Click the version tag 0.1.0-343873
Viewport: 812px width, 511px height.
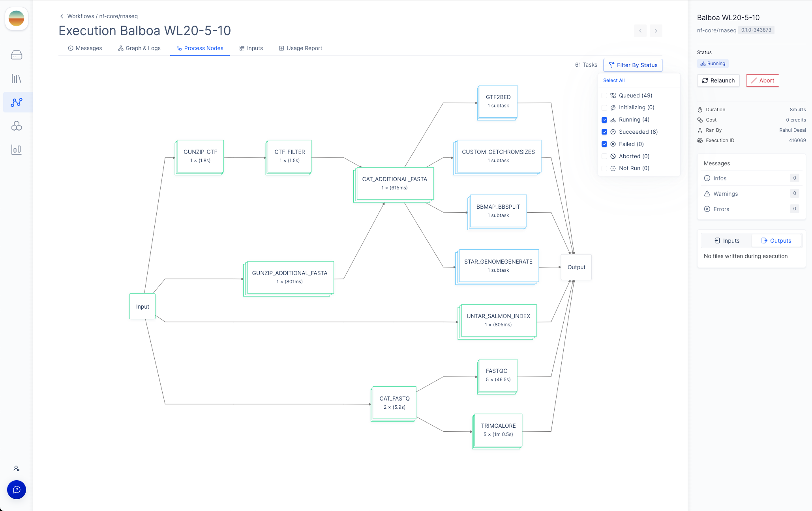tap(756, 30)
